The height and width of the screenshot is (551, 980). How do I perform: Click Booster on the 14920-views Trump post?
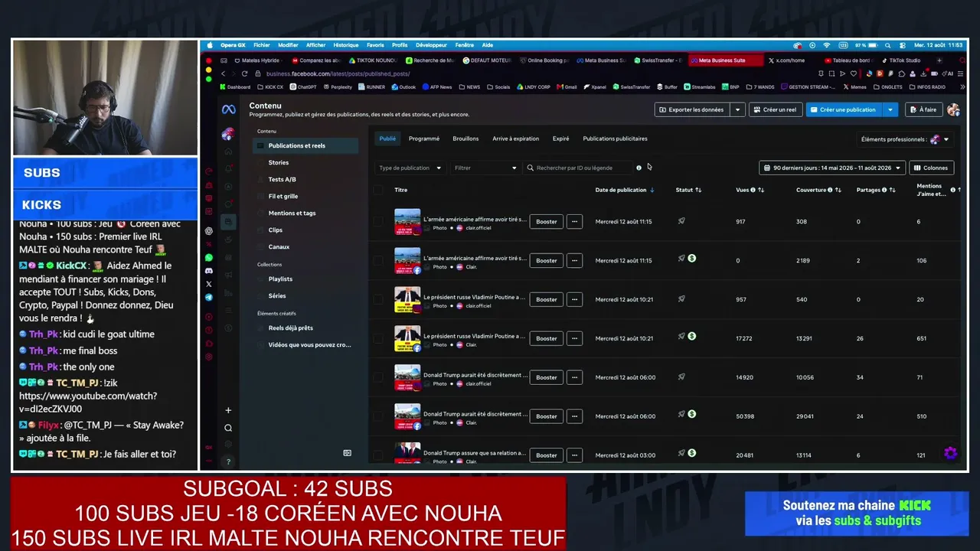coord(547,377)
